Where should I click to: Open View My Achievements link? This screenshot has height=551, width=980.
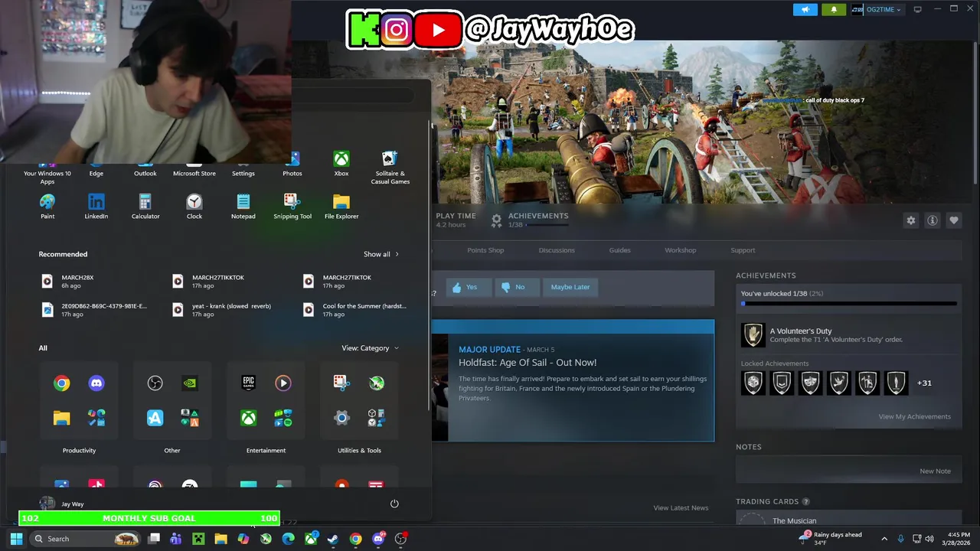914,416
